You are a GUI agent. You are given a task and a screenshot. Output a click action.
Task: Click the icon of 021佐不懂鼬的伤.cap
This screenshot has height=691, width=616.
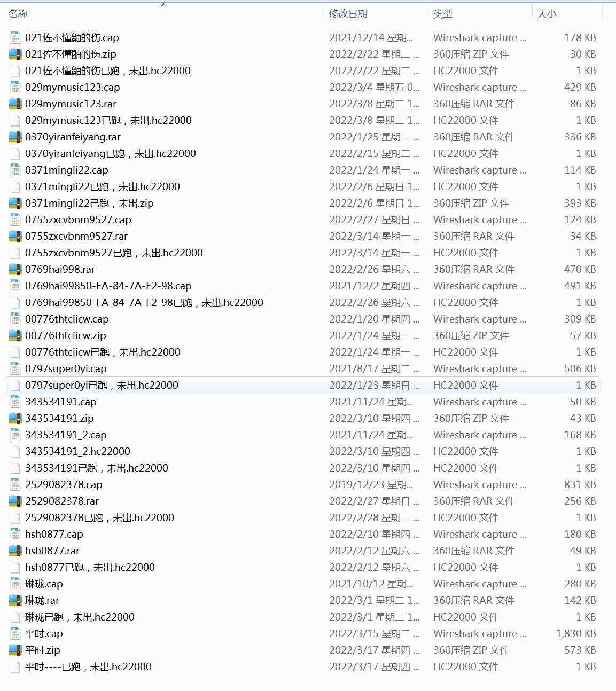(x=15, y=37)
